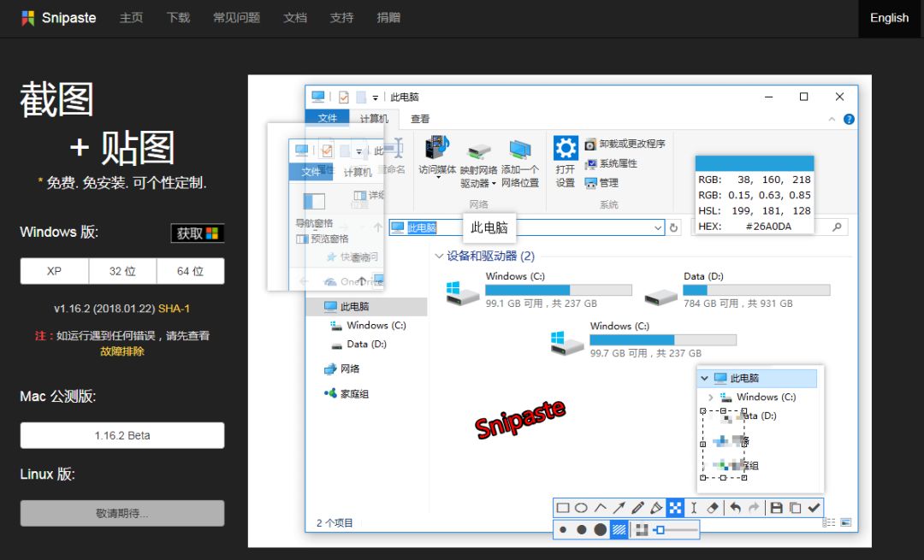Screen dimensions: 924x560
Task: Toggle the hatched fill pattern option
Action: 618,528
